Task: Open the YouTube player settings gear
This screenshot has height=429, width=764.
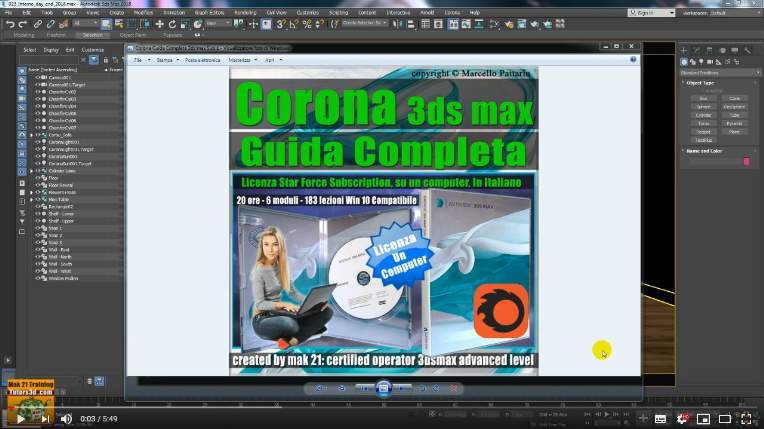Action: pyautogui.click(x=682, y=419)
